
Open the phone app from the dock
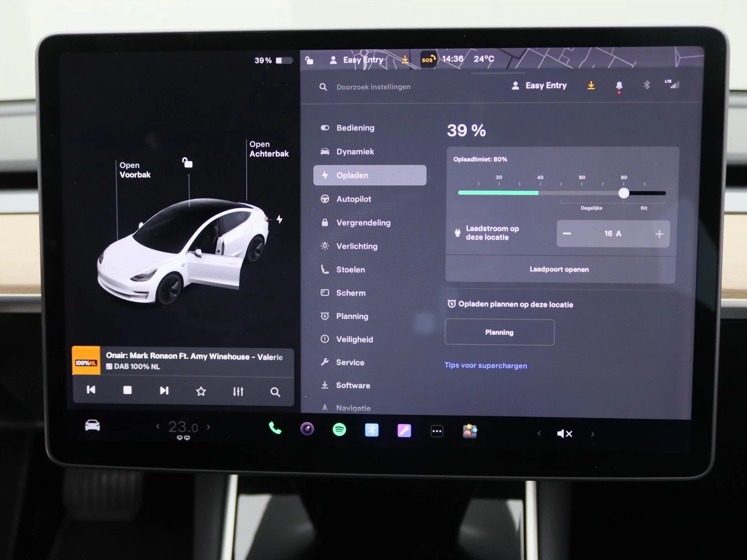point(275,430)
